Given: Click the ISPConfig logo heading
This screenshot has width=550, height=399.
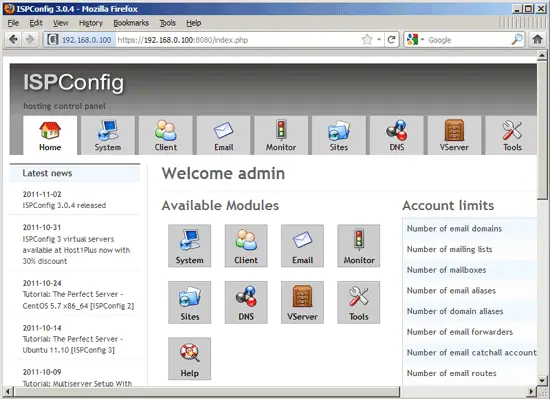Looking at the screenshot, I should (74, 82).
